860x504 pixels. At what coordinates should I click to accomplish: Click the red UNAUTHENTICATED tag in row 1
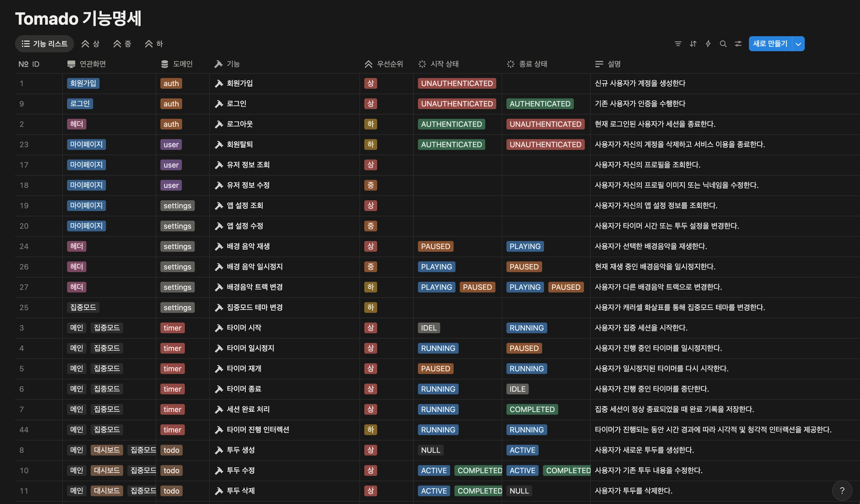coord(457,84)
